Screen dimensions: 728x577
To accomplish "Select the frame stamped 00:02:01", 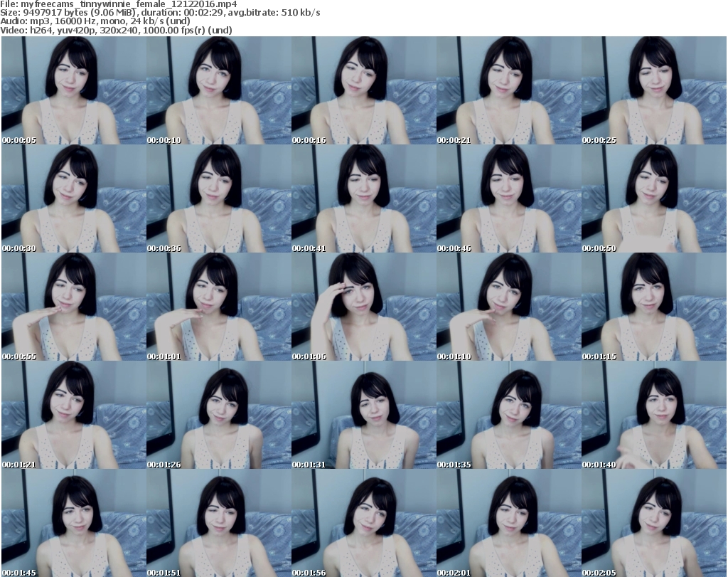I will (x=509, y=523).
